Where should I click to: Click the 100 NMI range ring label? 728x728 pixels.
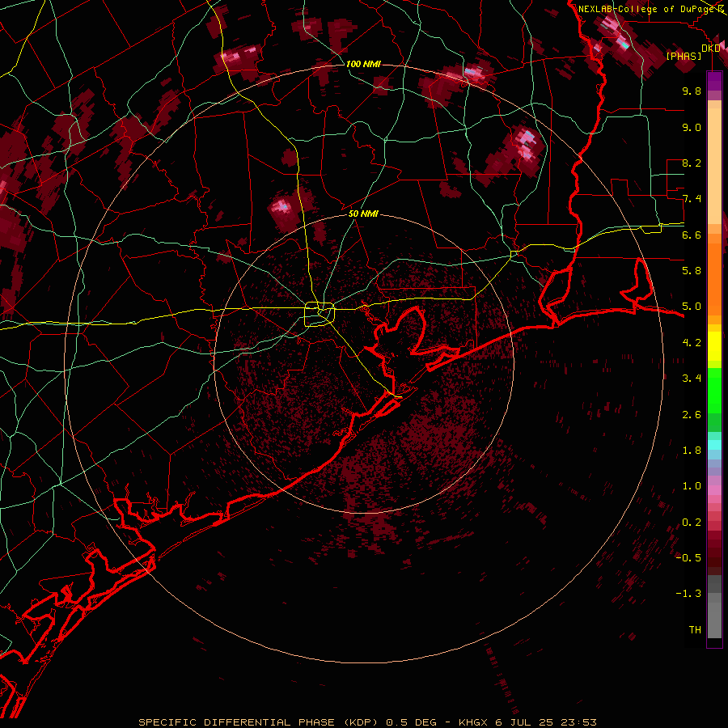pos(363,64)
